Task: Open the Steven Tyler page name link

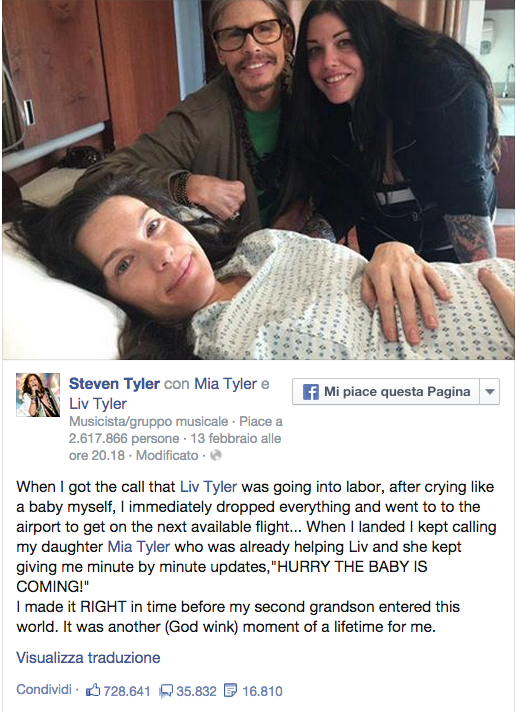Action: tap(114, 384)
